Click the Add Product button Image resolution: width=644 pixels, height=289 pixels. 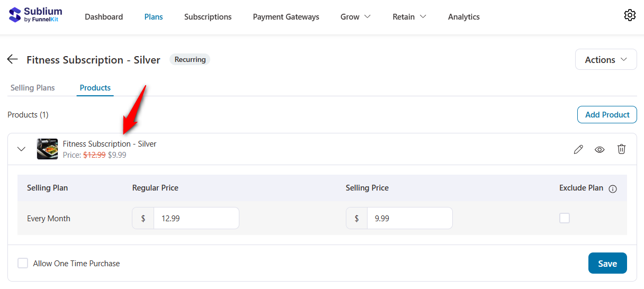607,114
